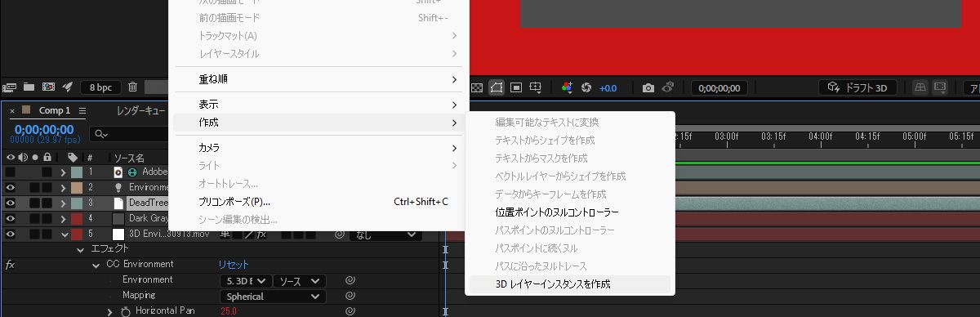980x317 pixels.
Task: Open the Comp 1 panel menu icon
Action: pos(82,110)
